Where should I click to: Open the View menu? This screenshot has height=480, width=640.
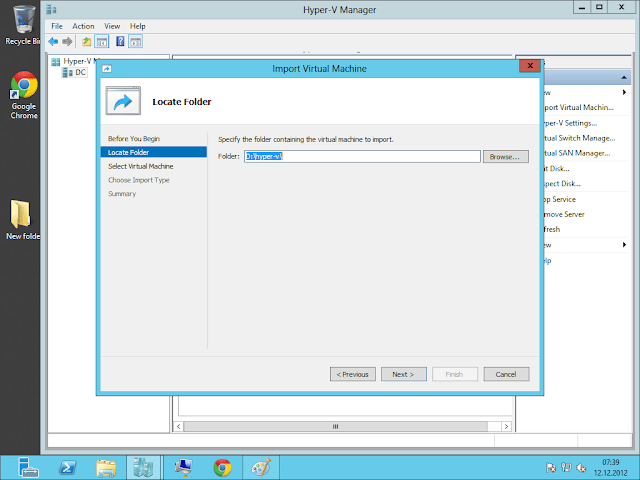[x=112, y=26]
